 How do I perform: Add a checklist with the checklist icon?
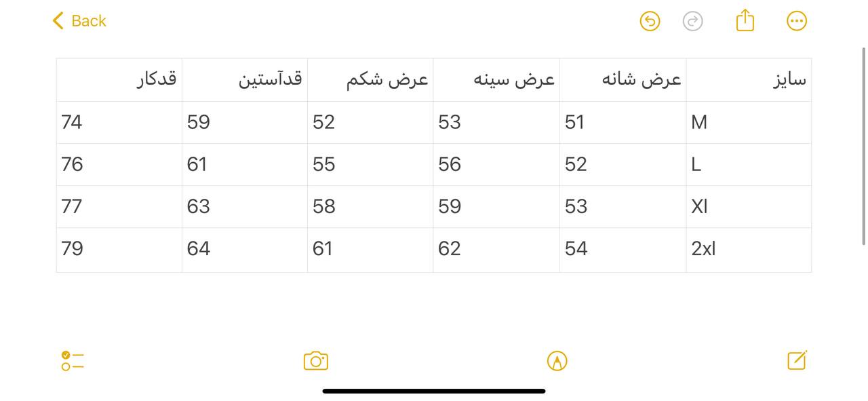tap(72, 361)
